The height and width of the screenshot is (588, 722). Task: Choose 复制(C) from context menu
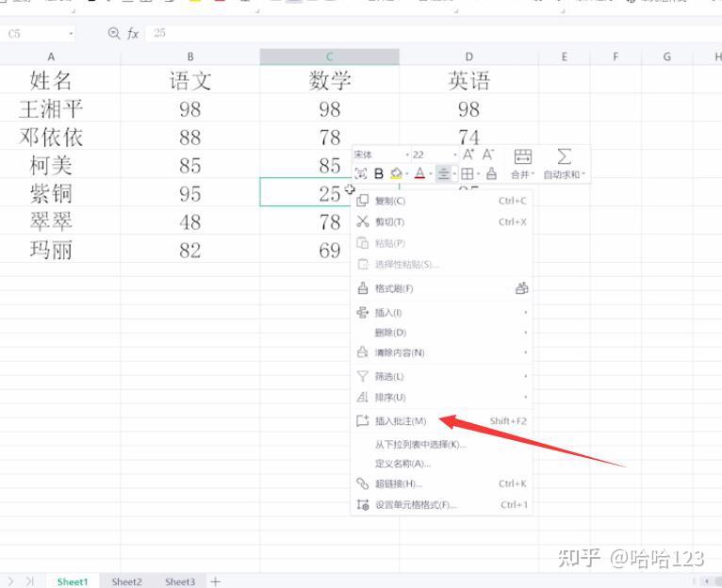click(x=441, y=201)
